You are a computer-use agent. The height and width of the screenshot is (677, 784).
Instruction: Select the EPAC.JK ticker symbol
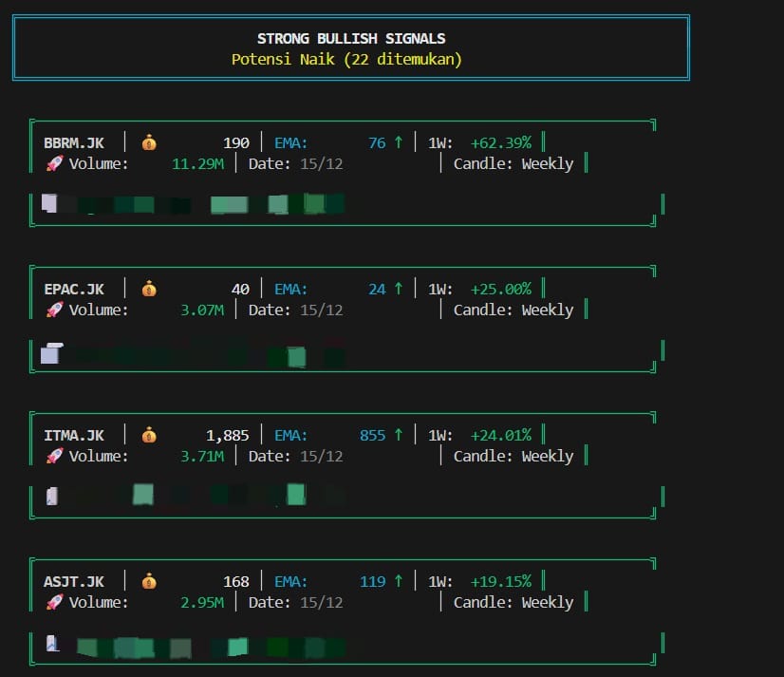tap(74, 290)
